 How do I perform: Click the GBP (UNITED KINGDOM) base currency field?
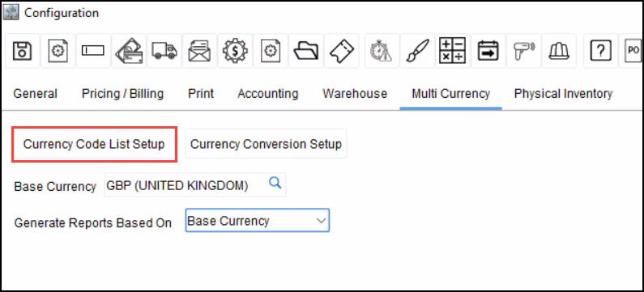(x=195, y=185)
